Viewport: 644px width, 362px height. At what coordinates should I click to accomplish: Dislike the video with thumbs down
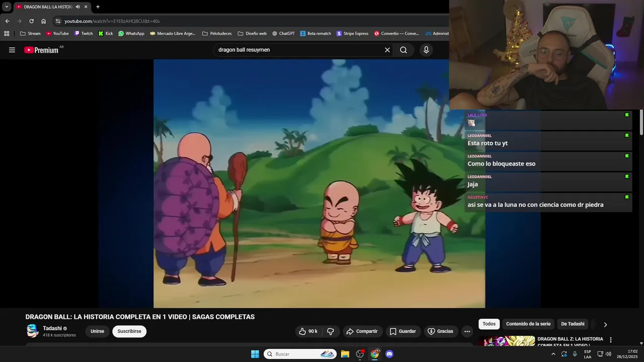pyautogui.click(x=331, y=331)
